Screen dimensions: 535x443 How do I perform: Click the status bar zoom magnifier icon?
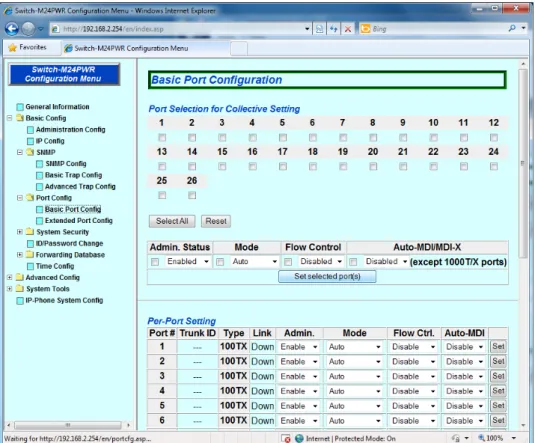click(x=481, y=438)
